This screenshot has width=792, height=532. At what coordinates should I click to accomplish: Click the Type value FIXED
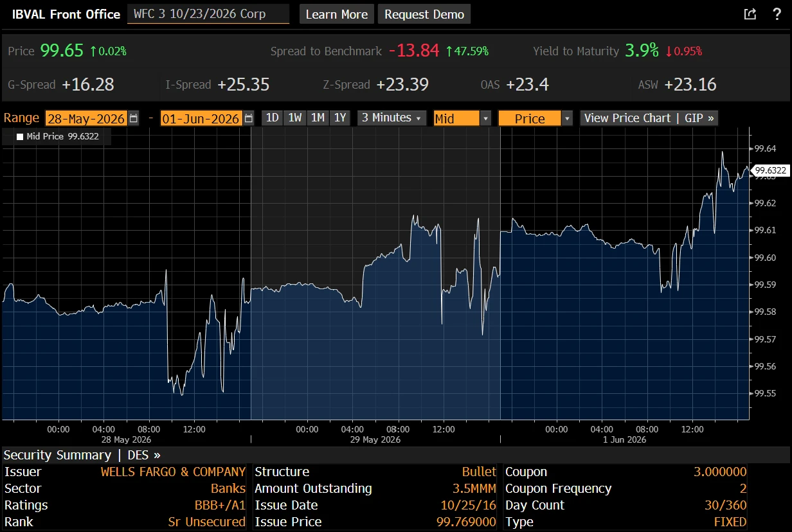point(730,522)
